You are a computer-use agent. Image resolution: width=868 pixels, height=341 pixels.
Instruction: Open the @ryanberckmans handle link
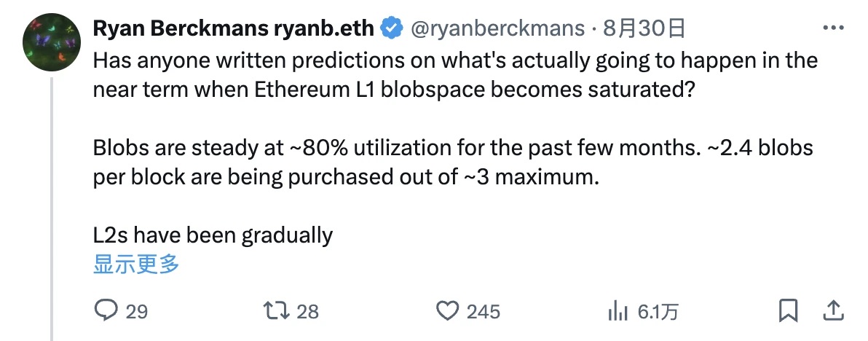pyautogui.click(x=497, y=28)
